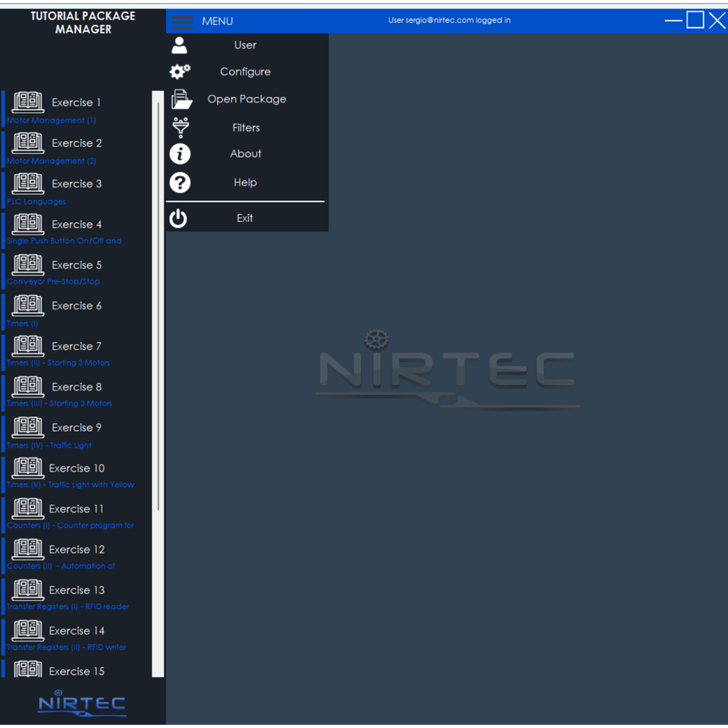Click the Open Package folder icon
The width and height of the screenshot is (728, 728).
click(x=181, y=99)
